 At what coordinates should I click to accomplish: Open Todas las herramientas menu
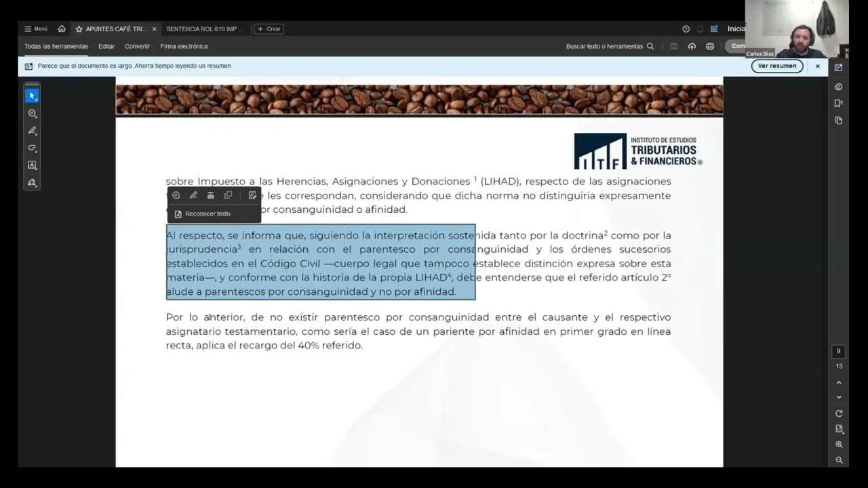[56, 46]
